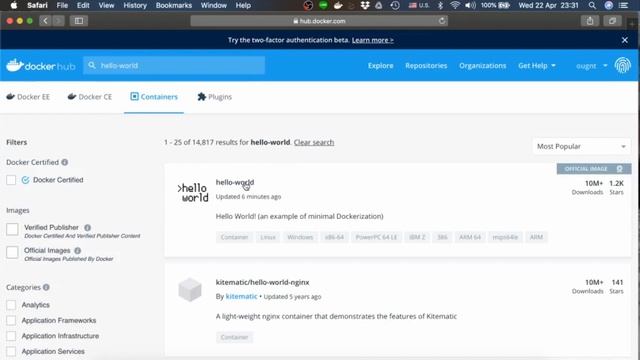The image size is (640, 360).
Task: Click the volume icon in menu bar
Action: point(470,5)
